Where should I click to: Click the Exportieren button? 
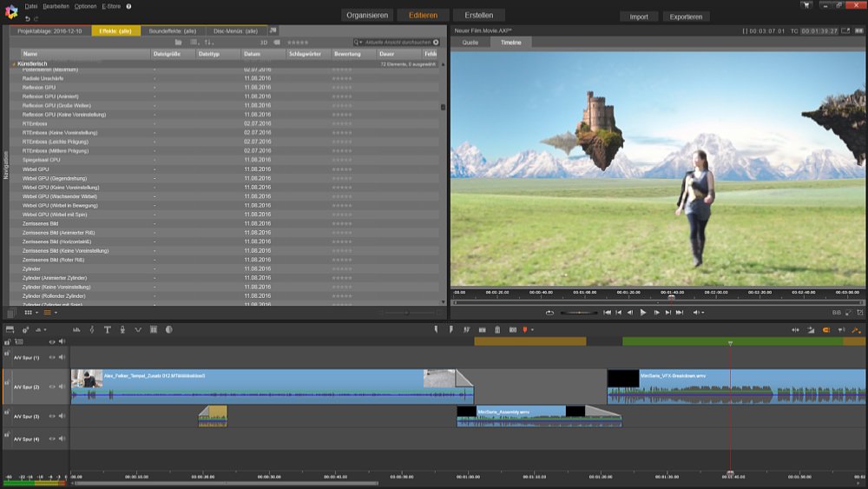(686, 17)
